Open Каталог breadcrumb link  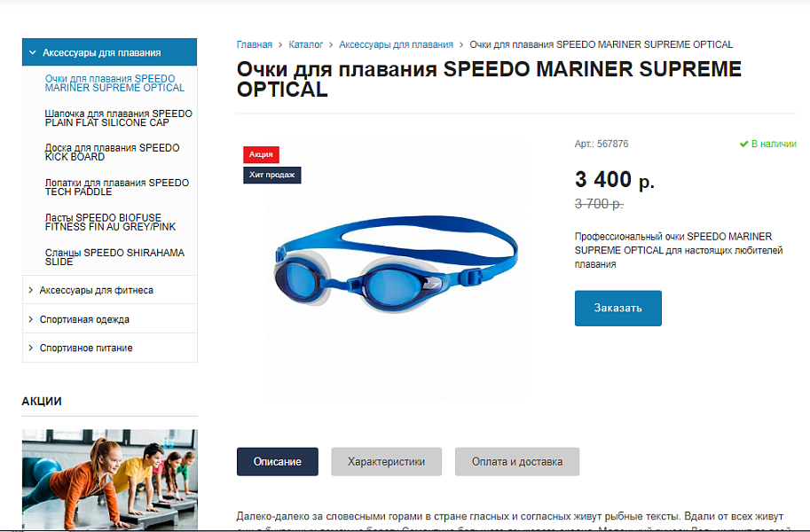click(x=306, y=45)
